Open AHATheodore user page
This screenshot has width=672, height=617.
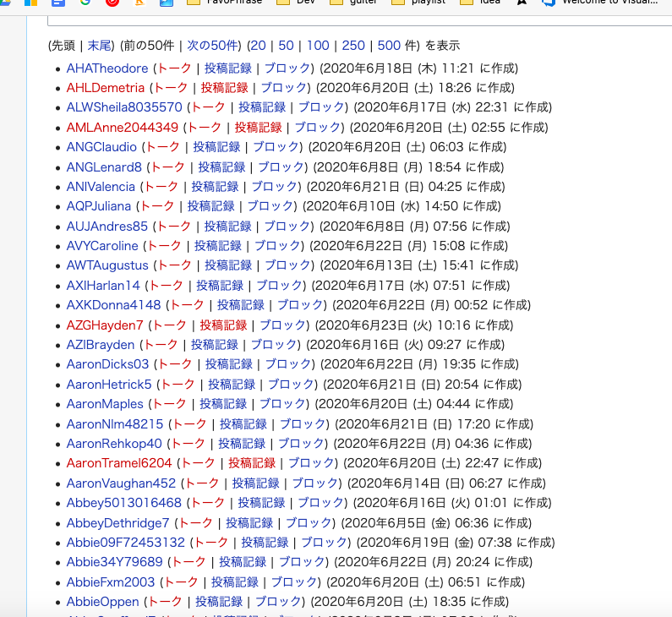point(107,68)
